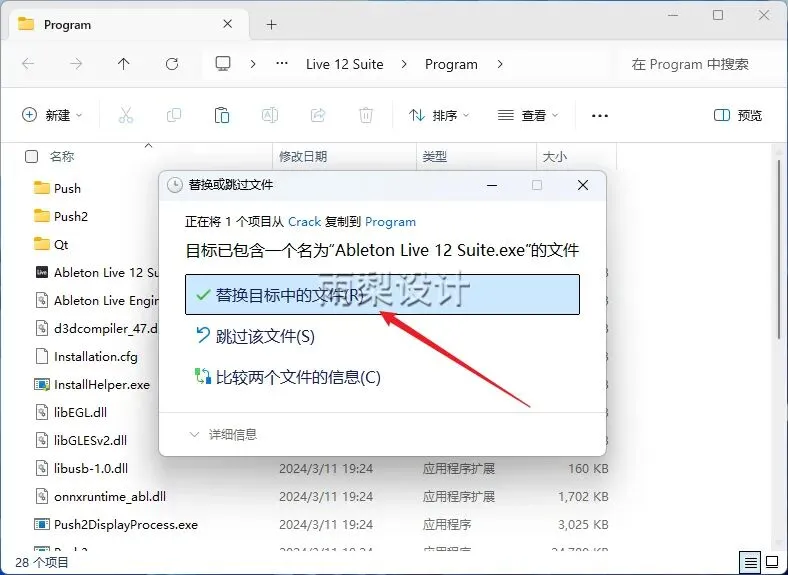Click the InstallHelper.exe file icon
The image size is (788, 575).
(x=42, y=385)
